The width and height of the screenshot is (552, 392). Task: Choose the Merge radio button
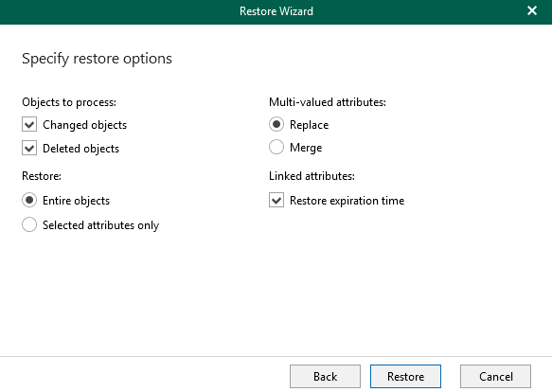click(x=276, y=147)
